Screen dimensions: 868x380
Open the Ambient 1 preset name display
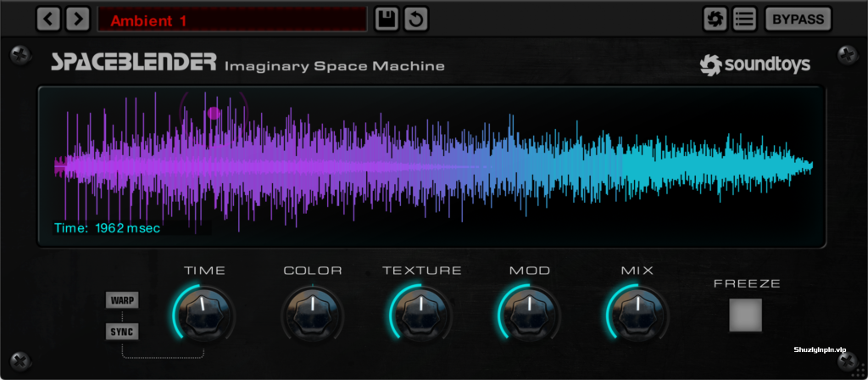click(x=232, y=20)
